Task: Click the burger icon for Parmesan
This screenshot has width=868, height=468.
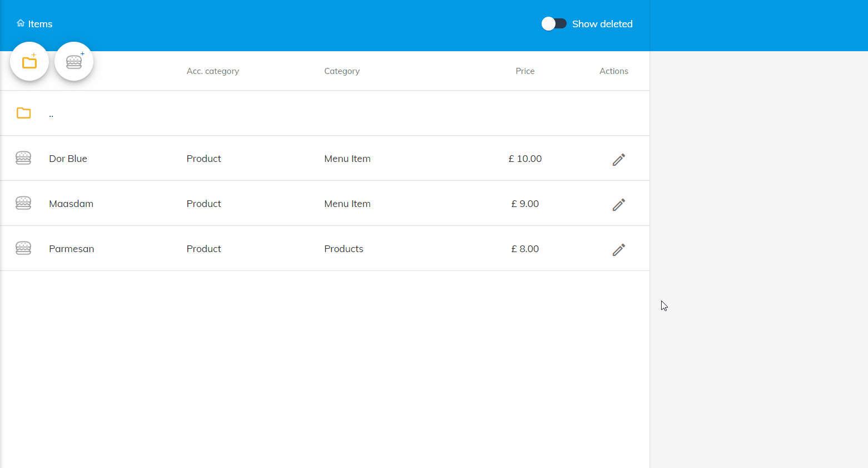Action: pyautogui.click(x=23, y=248)
